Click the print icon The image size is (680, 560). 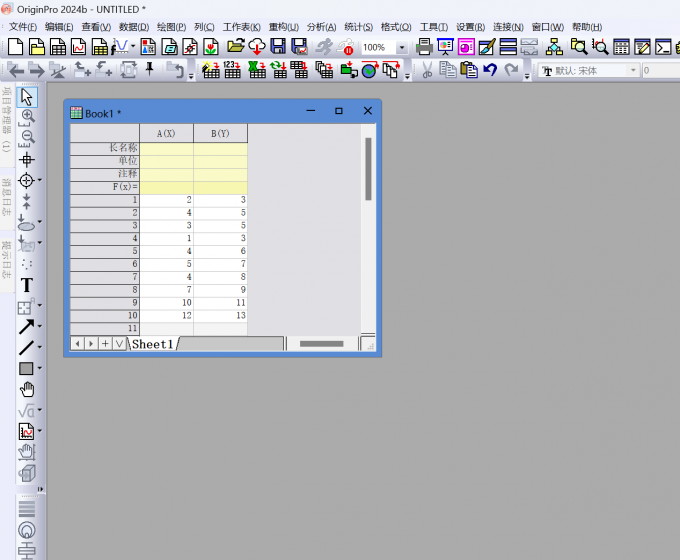pos(424,47)
